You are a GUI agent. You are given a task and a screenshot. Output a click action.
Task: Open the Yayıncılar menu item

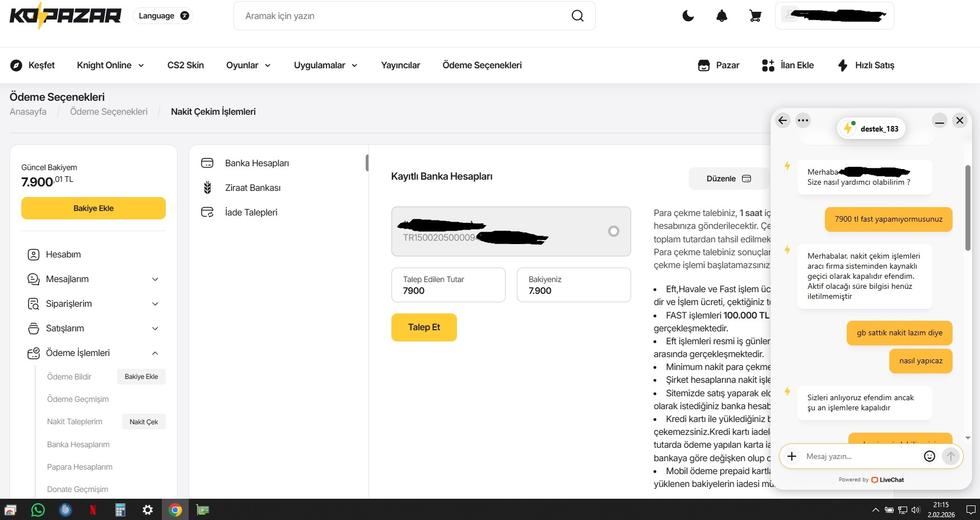[x=400, y=65]
